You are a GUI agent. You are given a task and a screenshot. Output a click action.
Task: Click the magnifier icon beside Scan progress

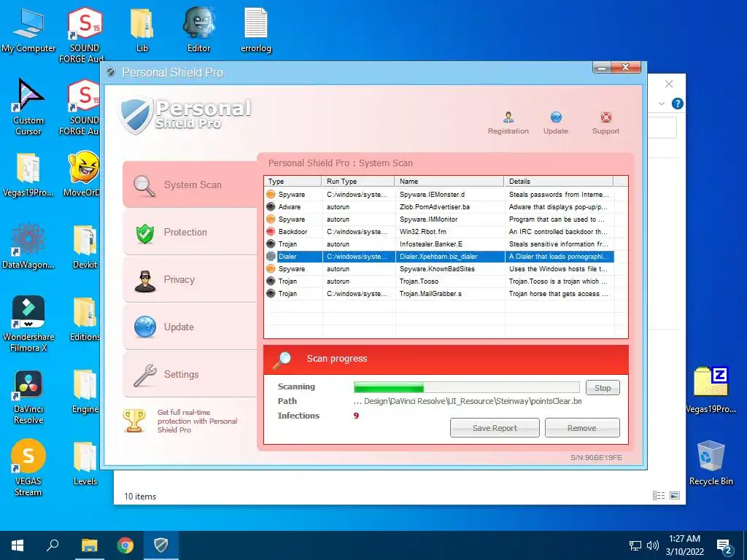tap(282, 360)
